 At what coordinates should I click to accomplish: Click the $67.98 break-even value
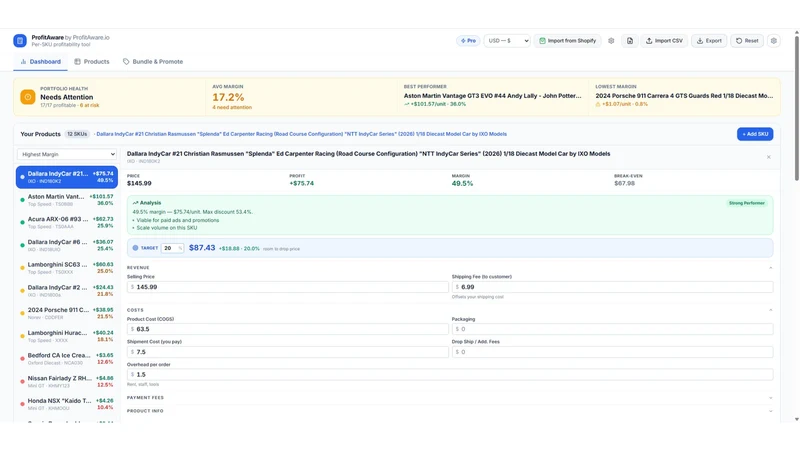(x=624, y=183)
